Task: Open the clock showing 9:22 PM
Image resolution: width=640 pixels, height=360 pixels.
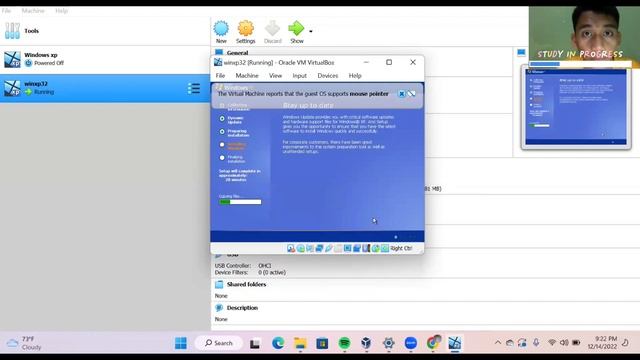Action: click(x=602, y=343)
